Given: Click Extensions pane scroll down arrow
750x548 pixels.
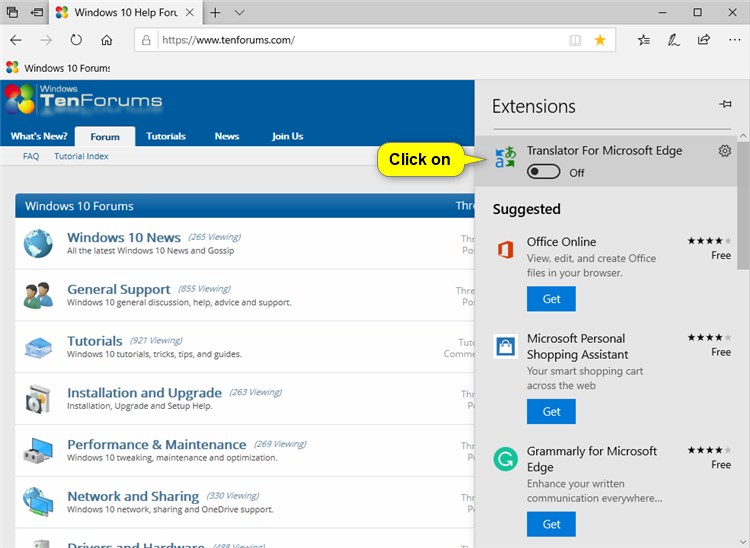Looking at the screenshot, I should pyautogui.click(x=743, y=541).
